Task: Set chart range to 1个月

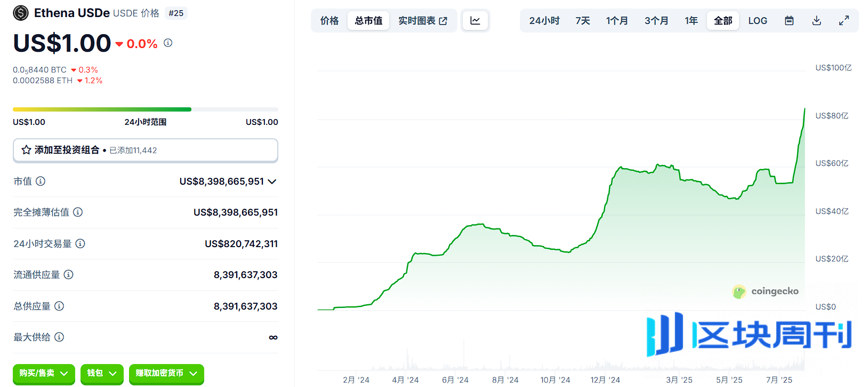Action: [x=617, y=21]
